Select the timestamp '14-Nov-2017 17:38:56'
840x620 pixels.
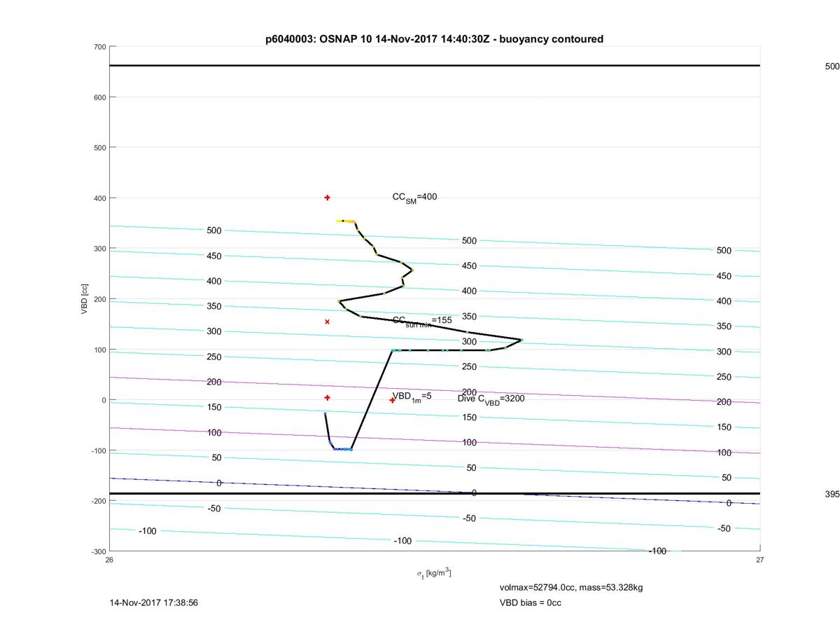pyautogui.click(x=154, y=602)
